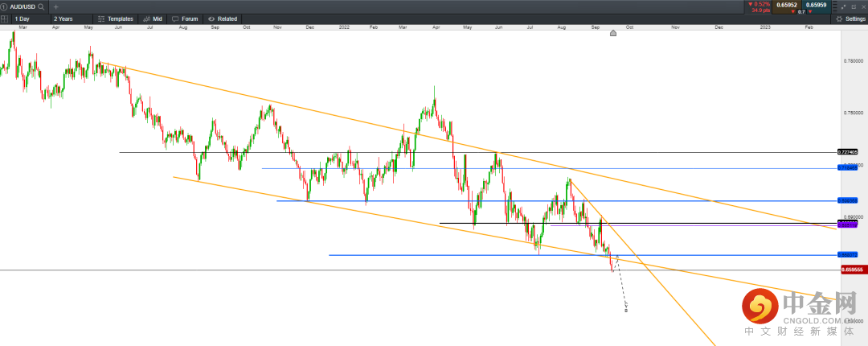Click the red 0.659555 current price label

(x=852, y=270)
